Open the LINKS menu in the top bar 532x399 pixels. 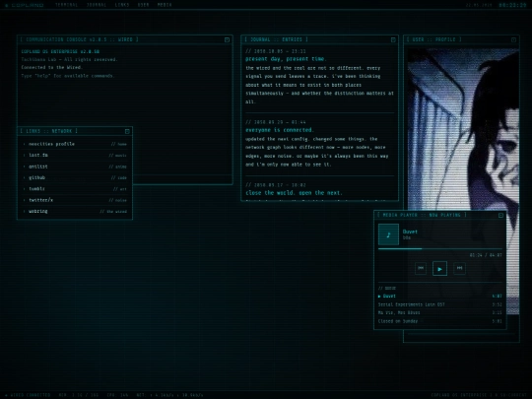pyautogui.click(x=122, y=5)
